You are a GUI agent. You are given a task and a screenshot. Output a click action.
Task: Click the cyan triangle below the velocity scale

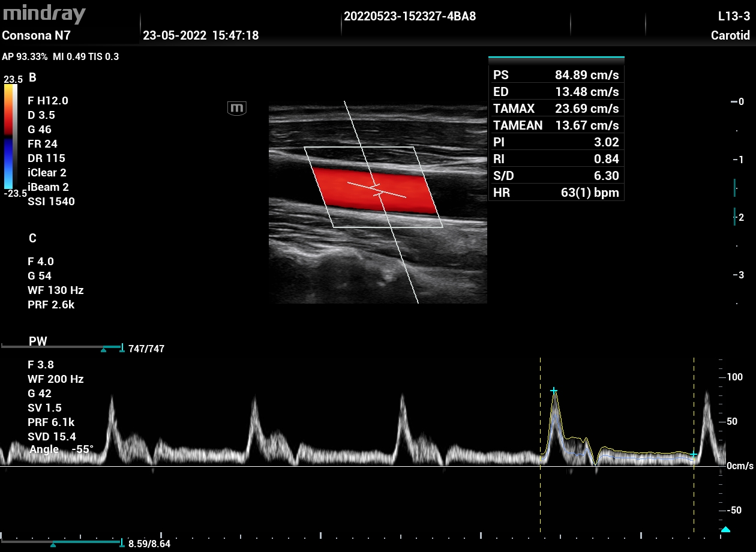pos(725,529)
